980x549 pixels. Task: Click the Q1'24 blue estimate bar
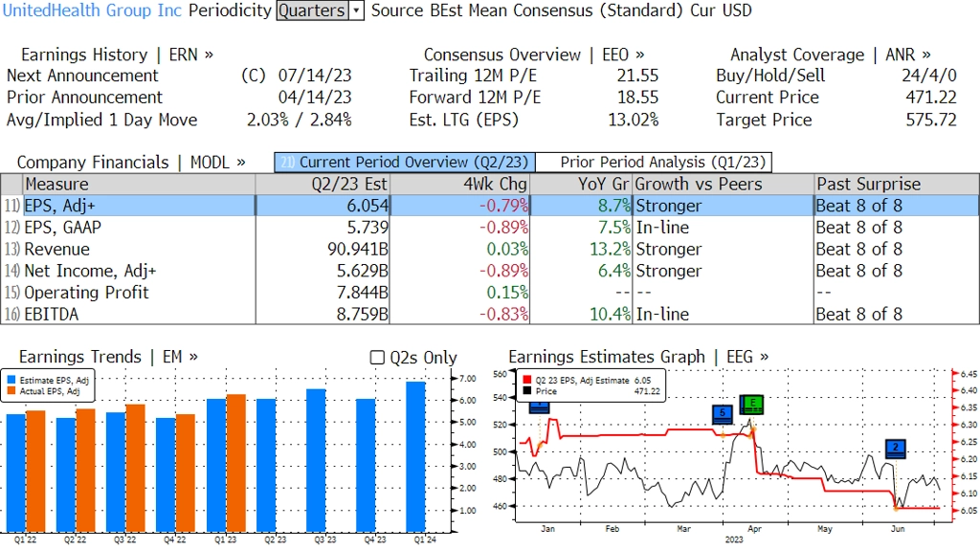coord(415,456)
